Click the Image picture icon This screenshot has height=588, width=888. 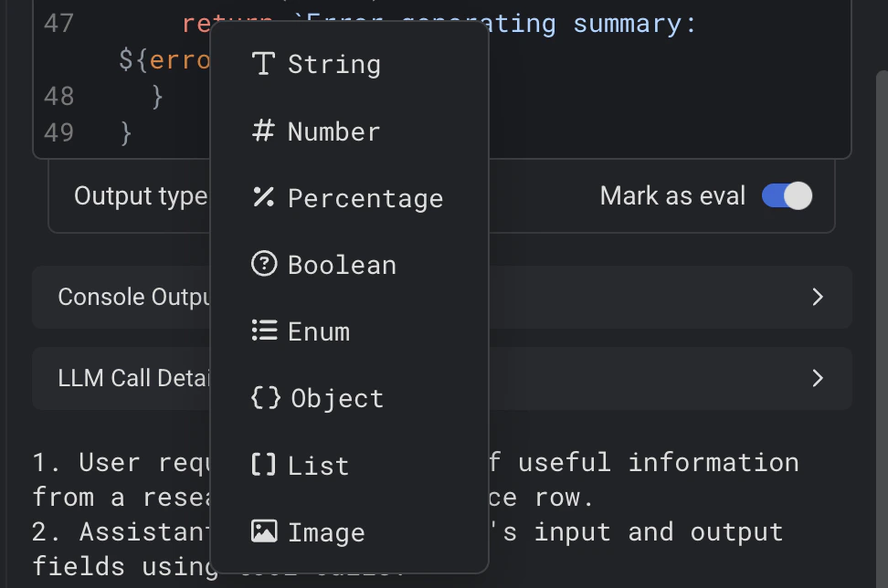coord(264,531)
